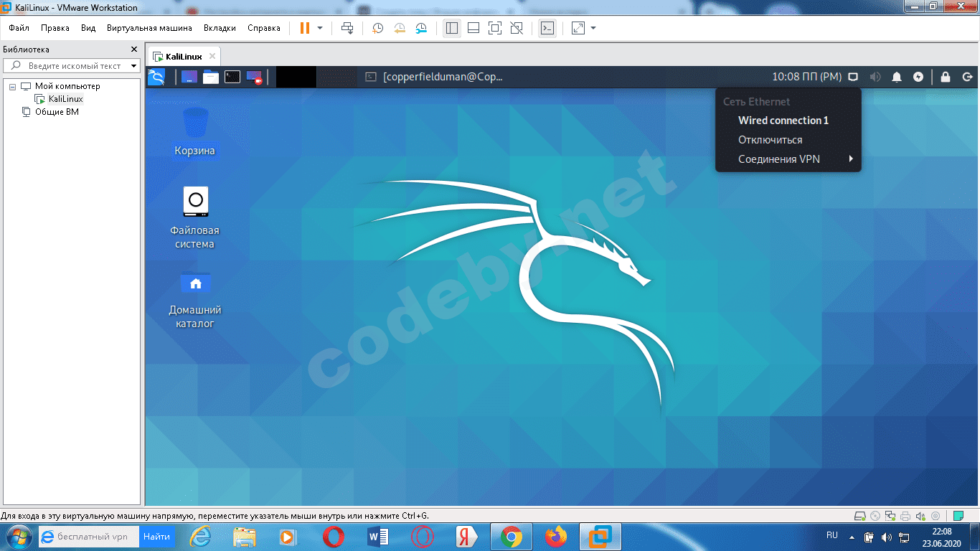Open the power manager icon in Kali panel
Screen dimensions: 980x551
pos(918,77)
